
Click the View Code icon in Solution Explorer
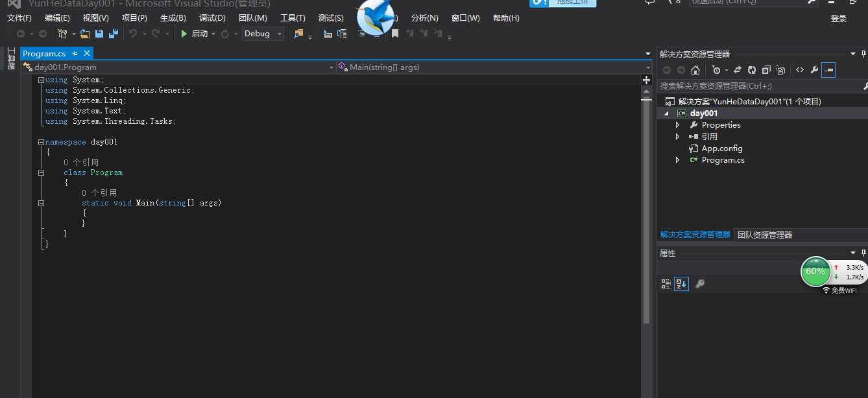pos(799,69)
